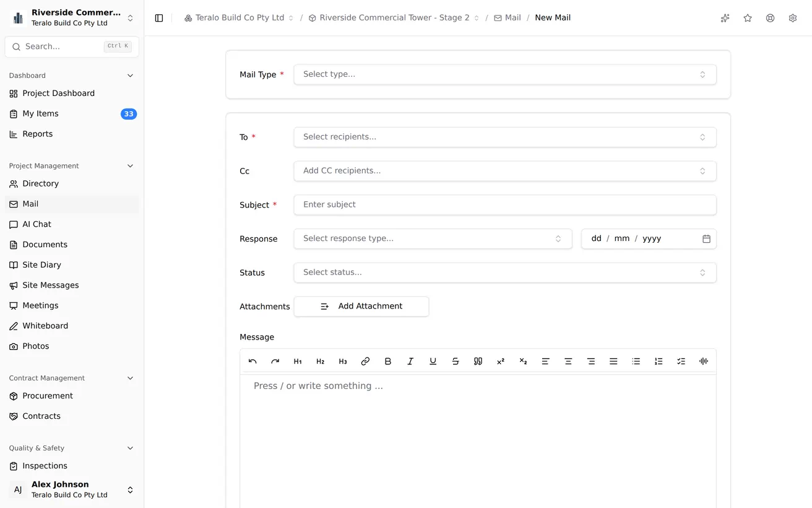Open Riverside Commercial Tower - Stage 2 breadcrumb
Screen dimensions: 812x508
pyautogui.click(x=394, y=18)
